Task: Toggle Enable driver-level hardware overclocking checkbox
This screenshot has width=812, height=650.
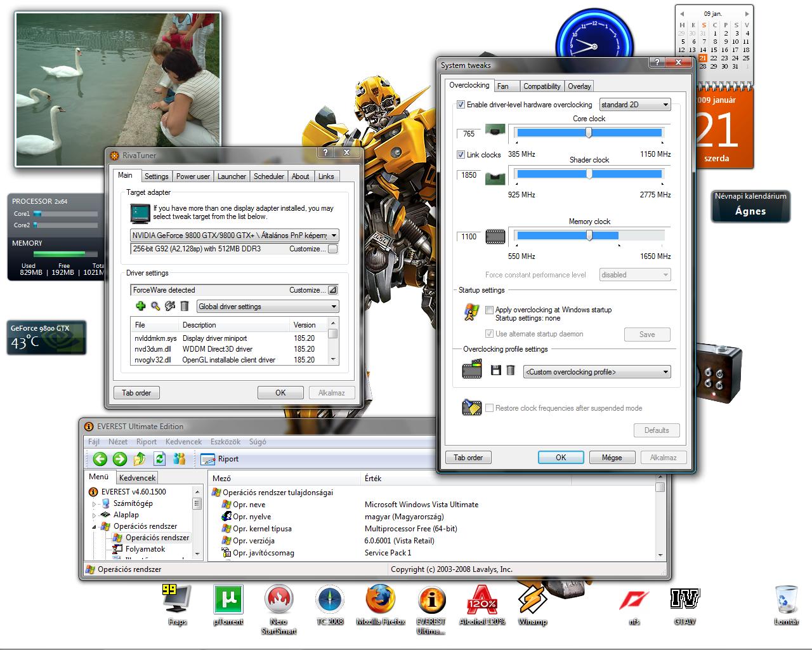Action: point(461,105)
